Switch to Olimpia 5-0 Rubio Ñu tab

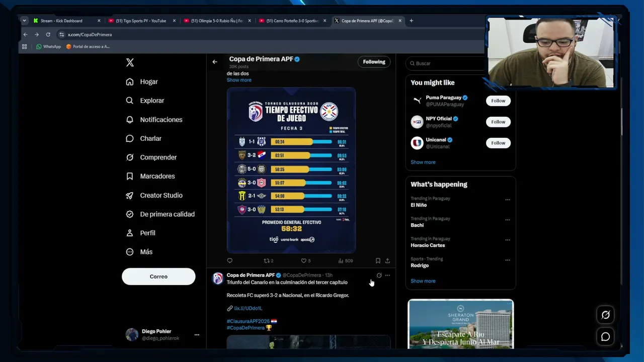(x=216, y=21)
